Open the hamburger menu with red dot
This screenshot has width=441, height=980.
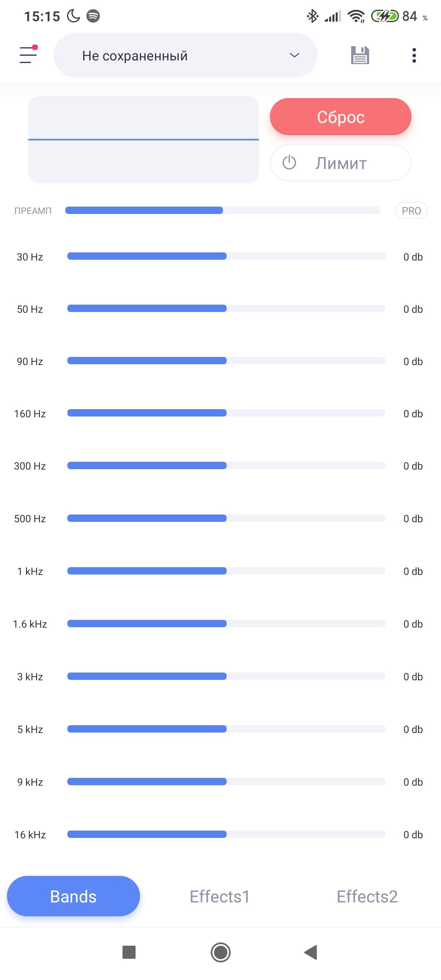[x=28, y=55]
